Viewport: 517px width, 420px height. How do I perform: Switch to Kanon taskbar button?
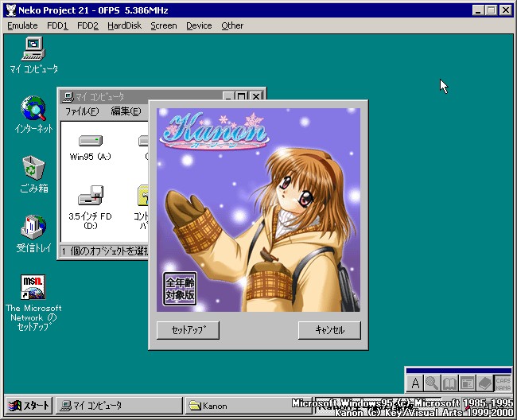coord(249,406)
